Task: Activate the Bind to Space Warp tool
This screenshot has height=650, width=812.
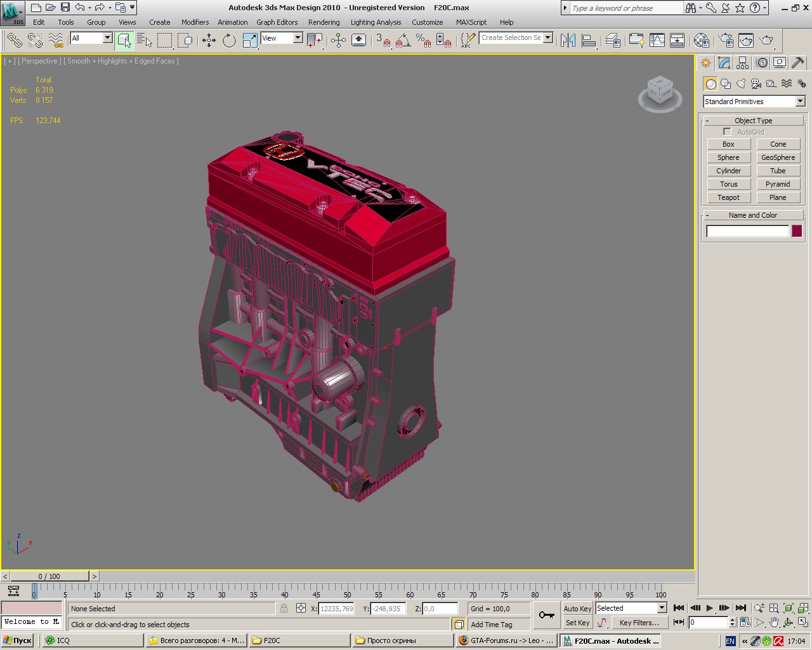Action: coord(56,41)
